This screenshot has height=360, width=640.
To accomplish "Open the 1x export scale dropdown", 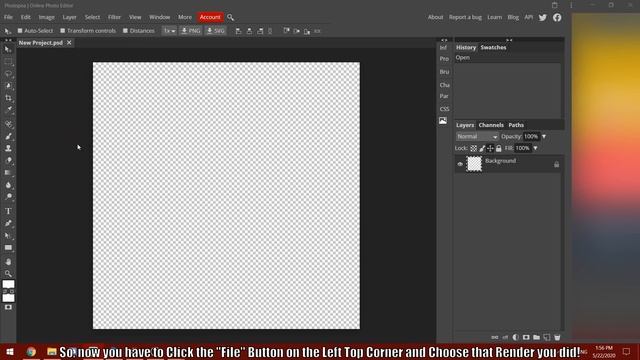I will click(169, 31).
